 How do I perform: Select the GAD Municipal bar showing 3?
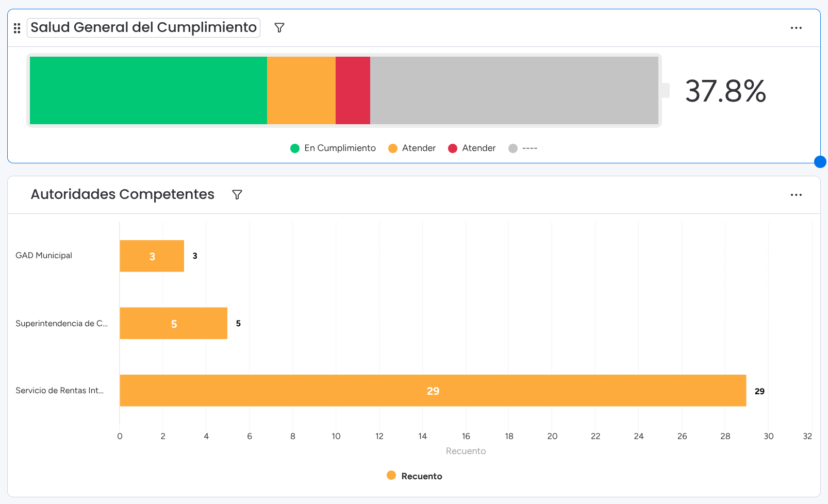coord(152,256)
